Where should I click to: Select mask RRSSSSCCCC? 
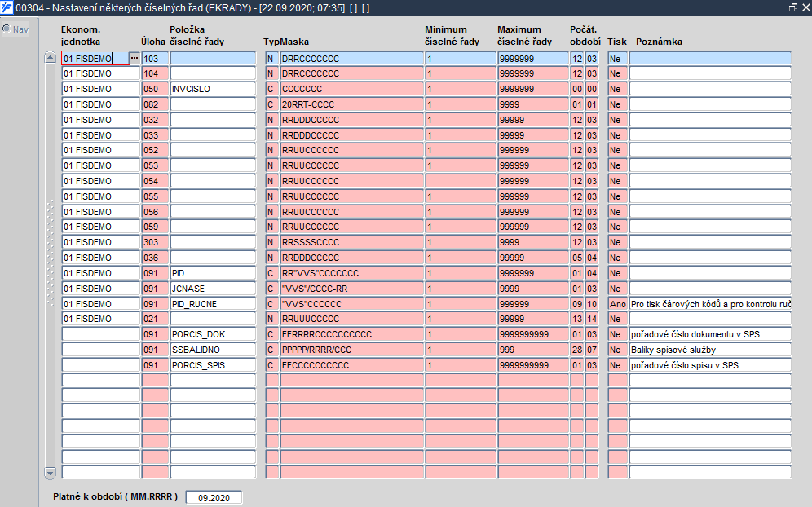(351, 242)
